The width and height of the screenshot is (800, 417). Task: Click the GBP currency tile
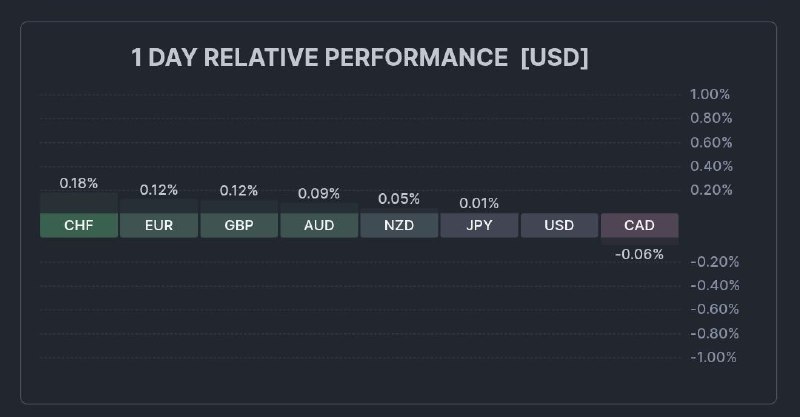[239, 225]
